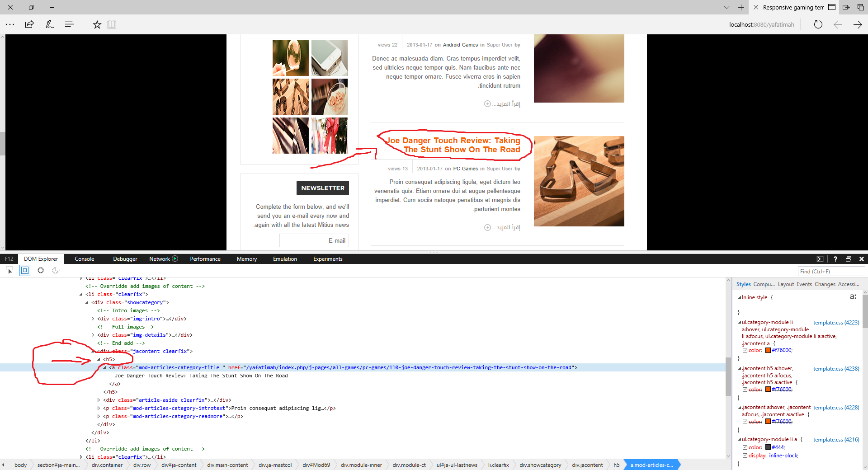Open the console drawer icon in DevTools
Image resolution: width=868 pixels, height=470 pixels.
[x=820, y=259]
